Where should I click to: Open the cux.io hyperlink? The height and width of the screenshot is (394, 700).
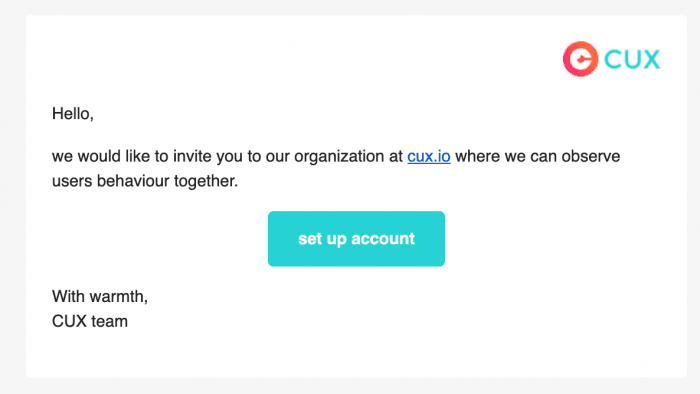point(429,157)
